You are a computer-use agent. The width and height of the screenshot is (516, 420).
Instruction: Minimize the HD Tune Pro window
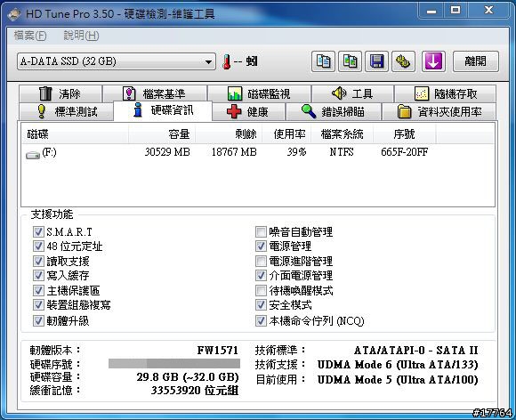click(x=431, y=11)
